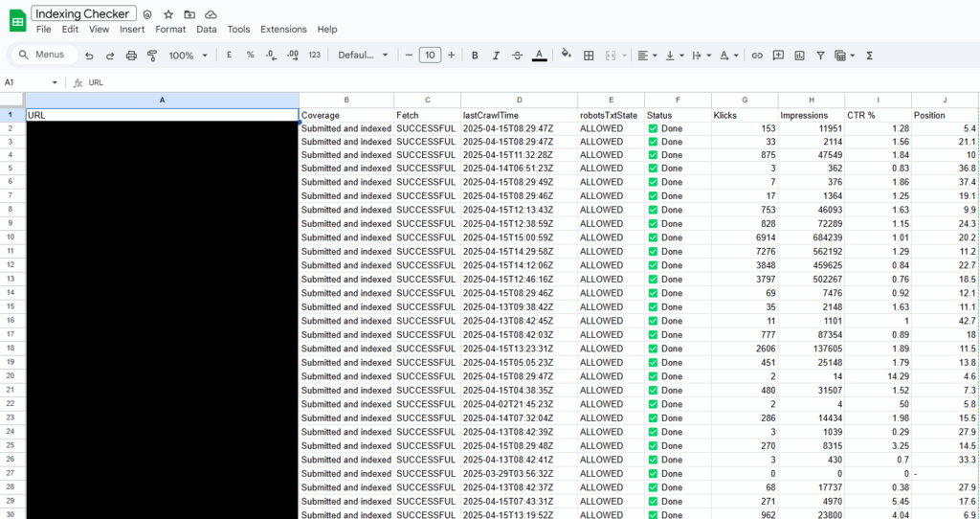The image size is (980, 519).
Task: Click the undo arrow
Action: point(89,56)
